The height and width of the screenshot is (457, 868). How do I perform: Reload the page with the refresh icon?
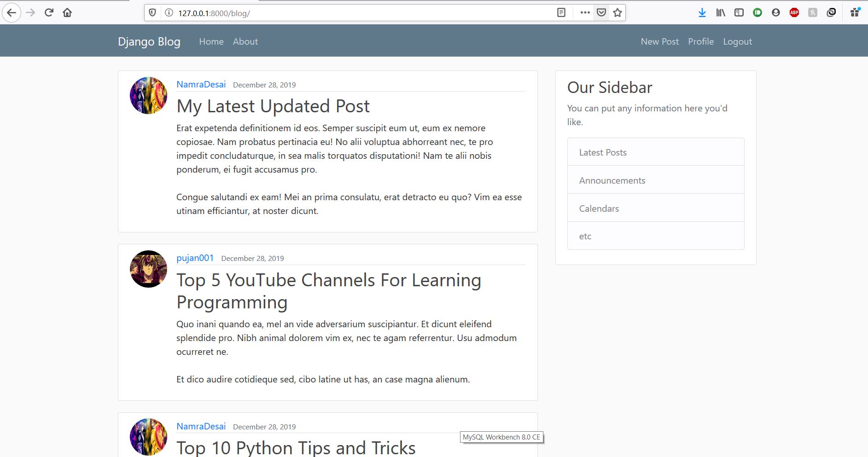pyautogui.click(x=49, y=13)
